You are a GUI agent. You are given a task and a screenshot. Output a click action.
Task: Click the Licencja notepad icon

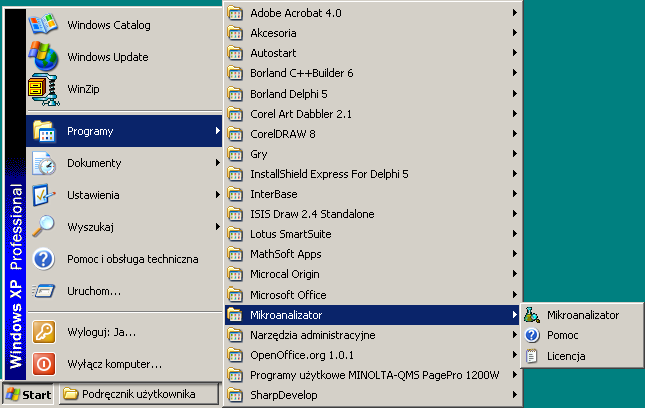click(531, 356)
